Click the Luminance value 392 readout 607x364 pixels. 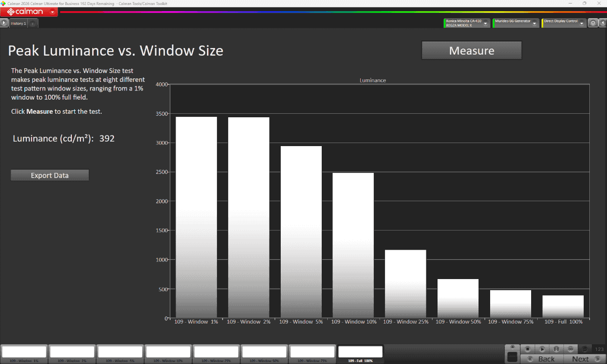point(107,139)
